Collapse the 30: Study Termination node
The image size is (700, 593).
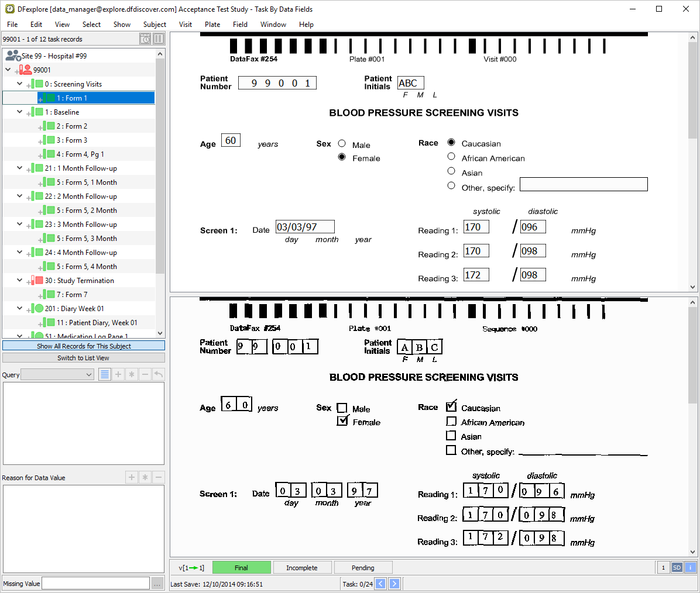click(19, 281)
